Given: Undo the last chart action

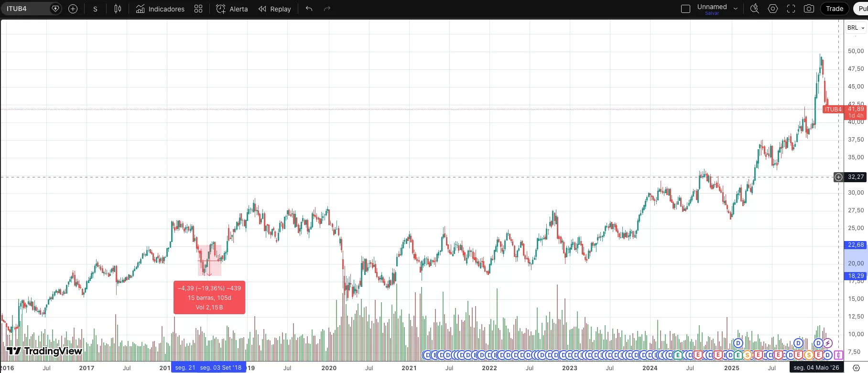Looking at the screenshot, I should [309, 9].
